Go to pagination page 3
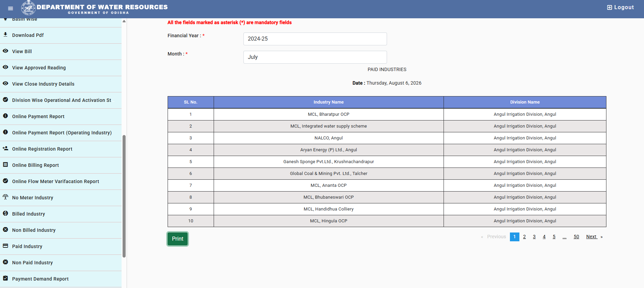 534,237
